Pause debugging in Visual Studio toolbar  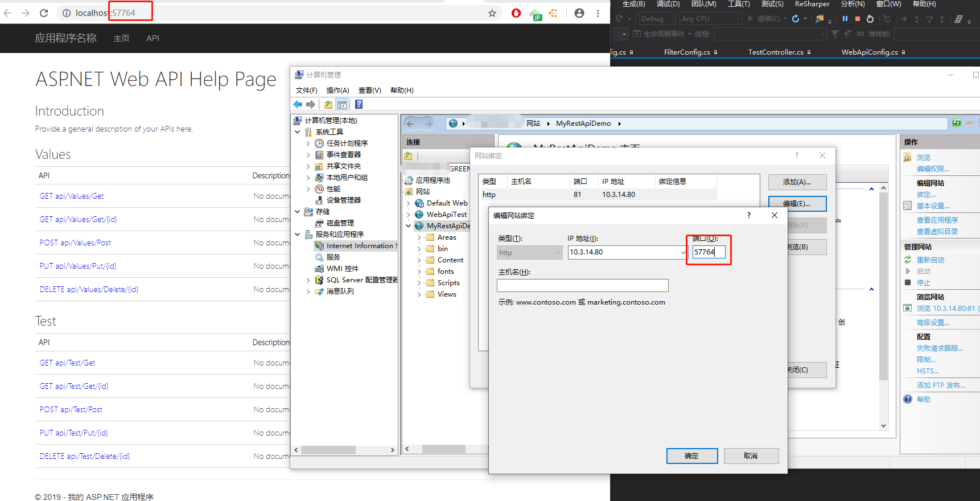(x=845, y=19)
